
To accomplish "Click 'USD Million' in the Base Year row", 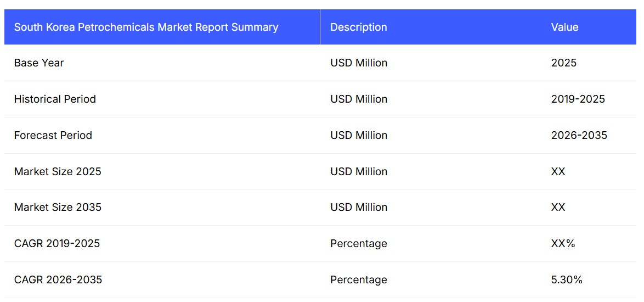I will coord(359,63).
